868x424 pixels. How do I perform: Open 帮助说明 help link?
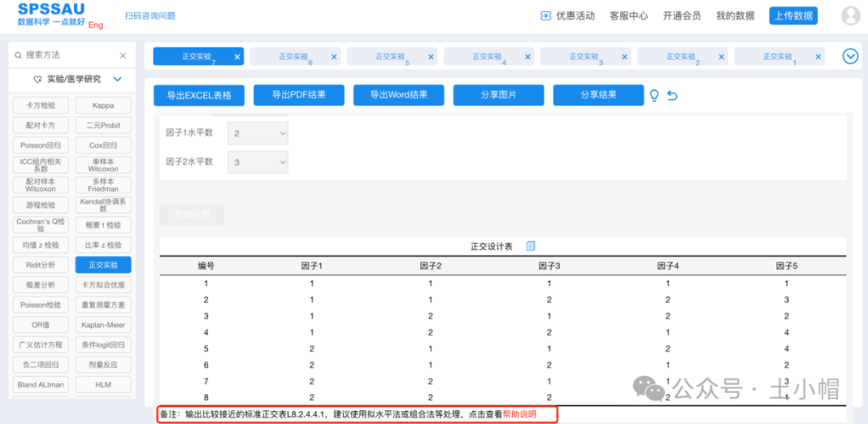519,414
